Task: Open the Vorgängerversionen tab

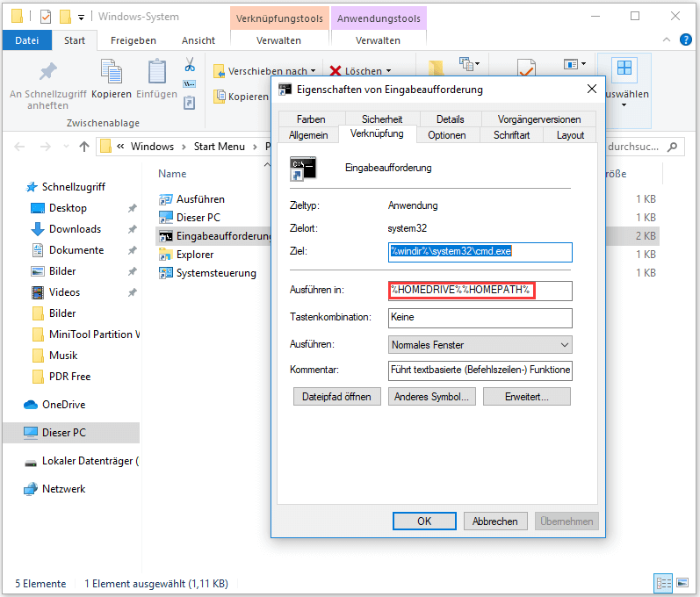Action: point(539,119)
